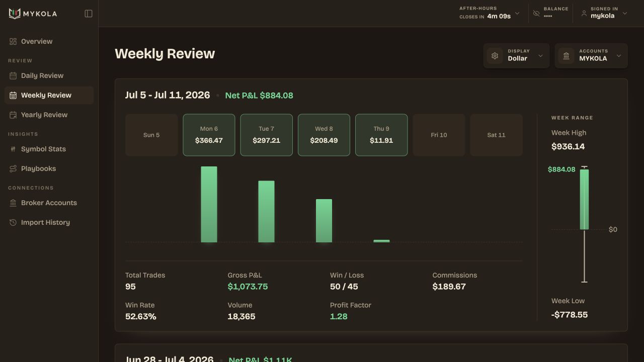Open Daily Review page
644x362 pixels.
click(x=49, y=75)
